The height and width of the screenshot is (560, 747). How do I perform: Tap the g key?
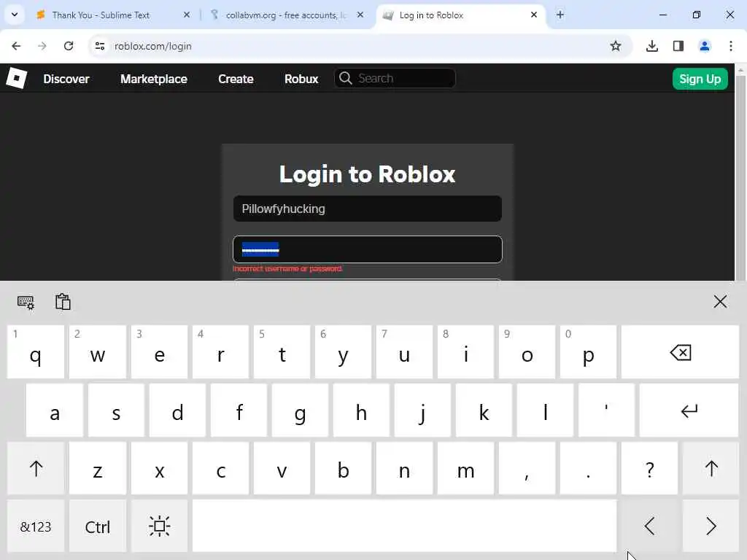point(300,410)
